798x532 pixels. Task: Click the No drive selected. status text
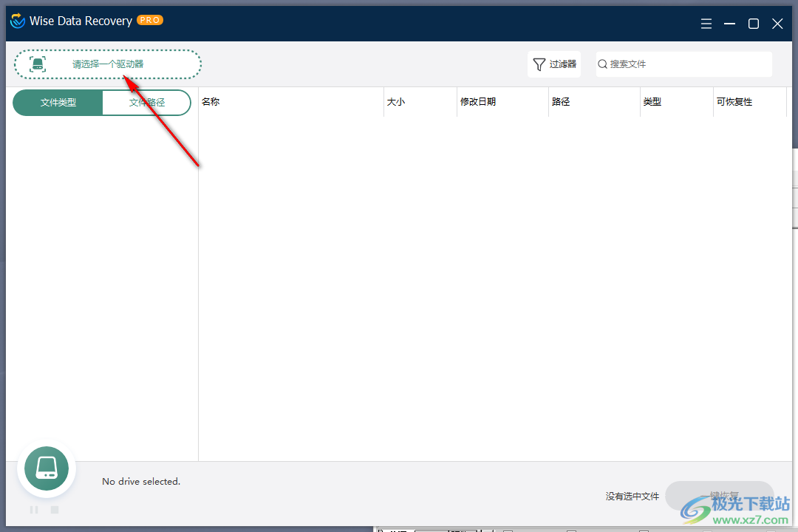[x=141, y=482]
